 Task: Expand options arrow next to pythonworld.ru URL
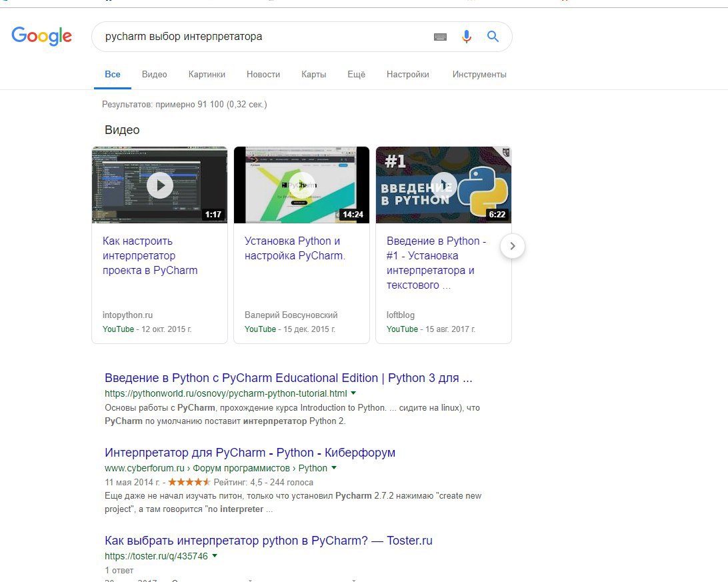click(353, 393)
